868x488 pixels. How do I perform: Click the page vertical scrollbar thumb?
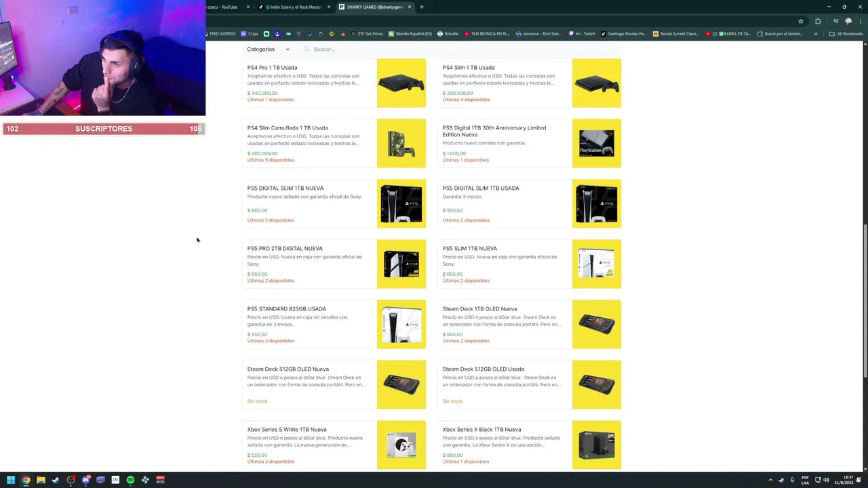[865, 301]
